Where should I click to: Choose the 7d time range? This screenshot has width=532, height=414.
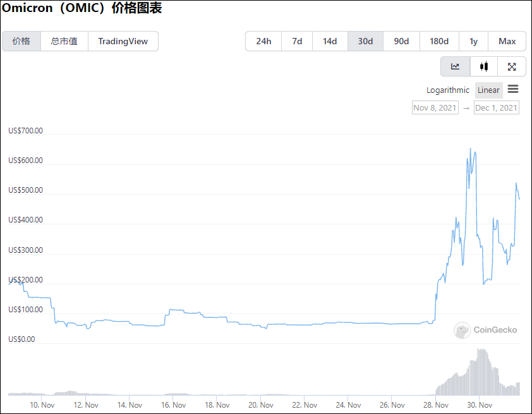[x=297, y=41]
